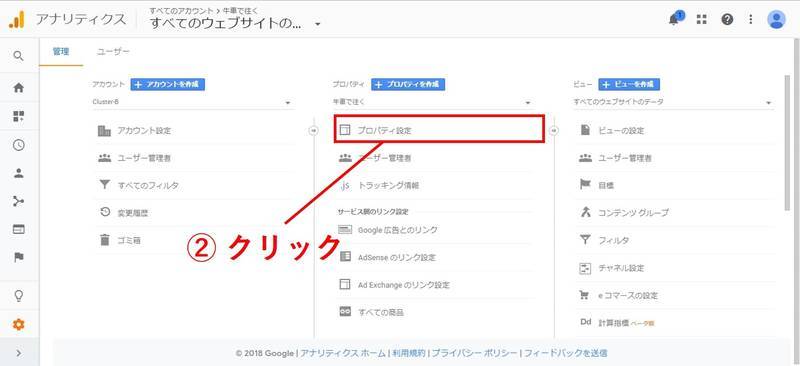This screenshot has width=800, height=366.
Task: Click the フィードバックを送信 footer link
Action: pyautogui.click(x=566, y=353)
